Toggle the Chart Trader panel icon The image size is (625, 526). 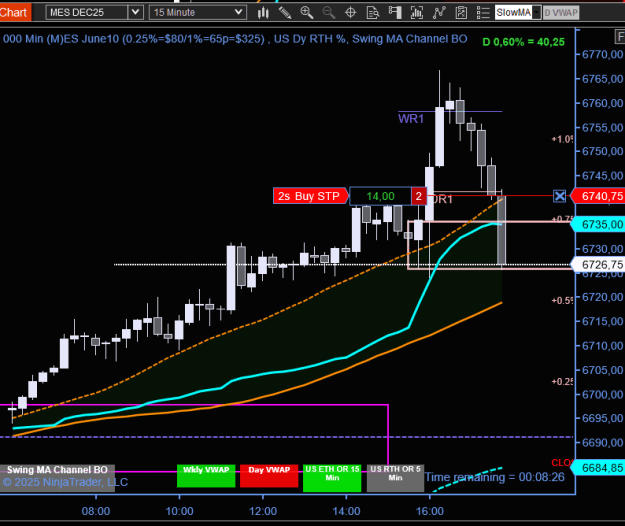coord(395,13)
